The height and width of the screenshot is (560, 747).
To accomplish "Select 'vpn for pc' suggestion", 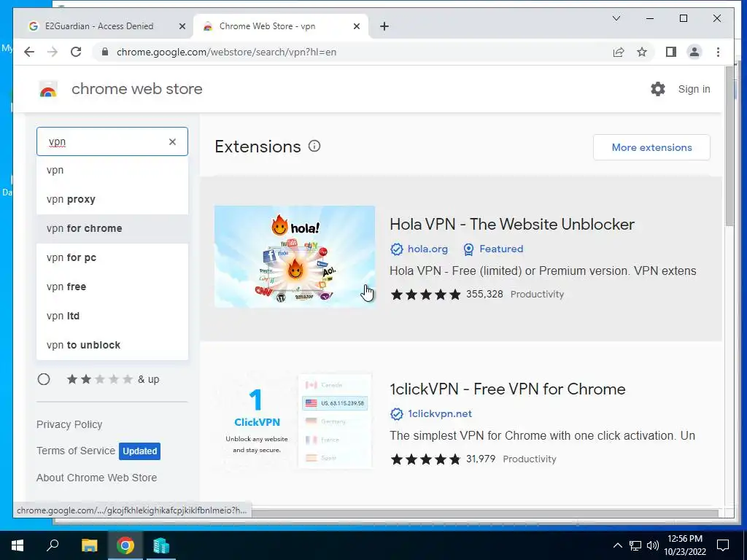I will 112,257.
